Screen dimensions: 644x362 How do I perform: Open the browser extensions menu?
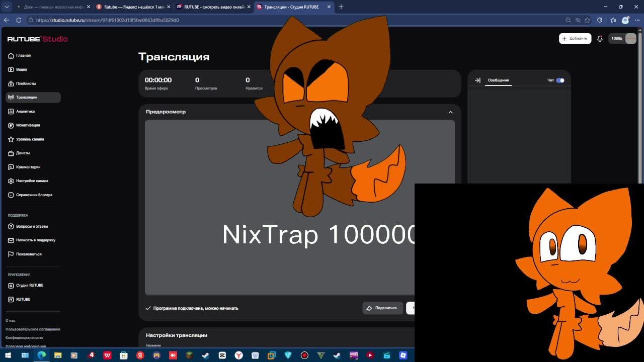(599, 20)
